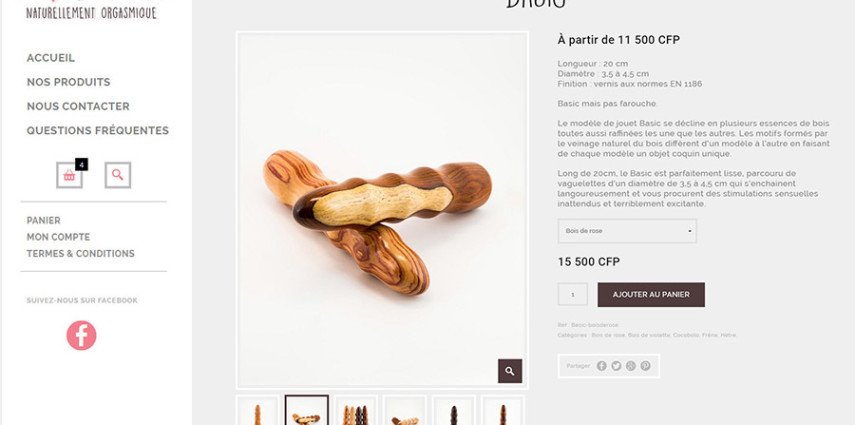
Task: Click the pink search magnifier icon
Action: 118,175
